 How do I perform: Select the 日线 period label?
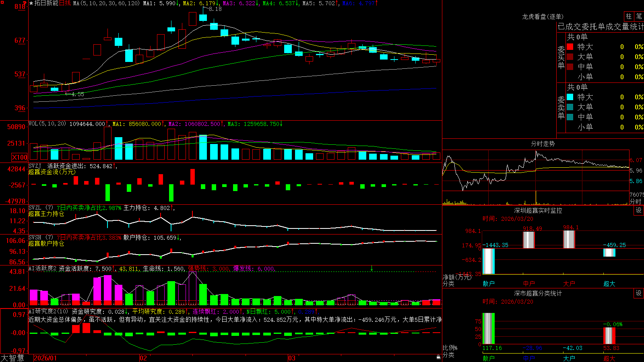pyautogui.click(x=65, y=3)
